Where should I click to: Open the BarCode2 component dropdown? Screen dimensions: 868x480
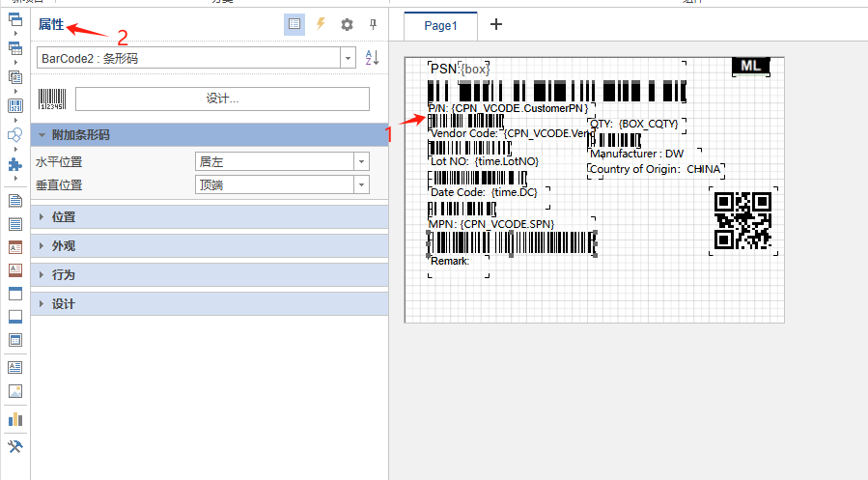click(x=348, y=59)
